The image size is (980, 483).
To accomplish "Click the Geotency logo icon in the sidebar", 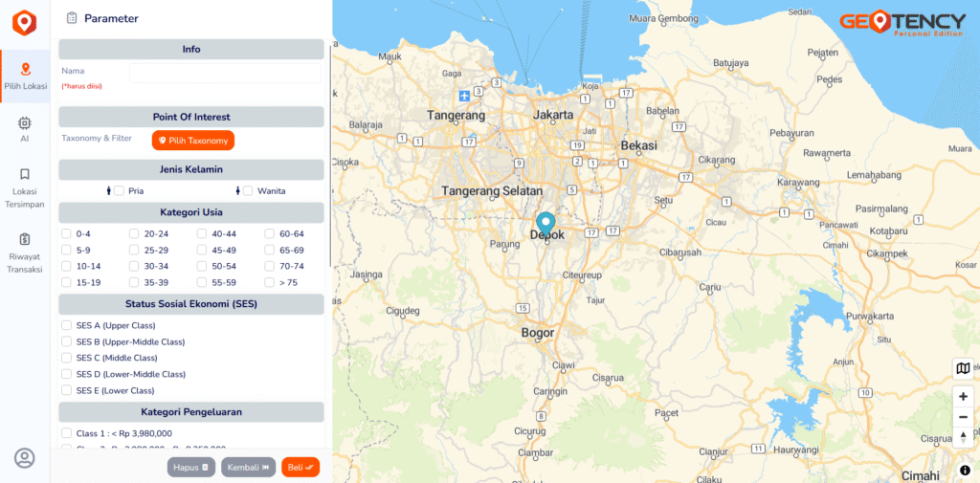I will pyautogui.click(x=24, y=21).
